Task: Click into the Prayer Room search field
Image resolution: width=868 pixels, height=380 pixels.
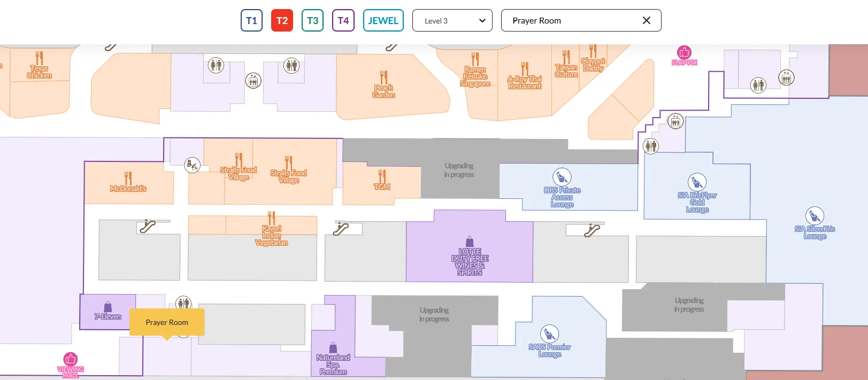Action: [x=572, y=20]
